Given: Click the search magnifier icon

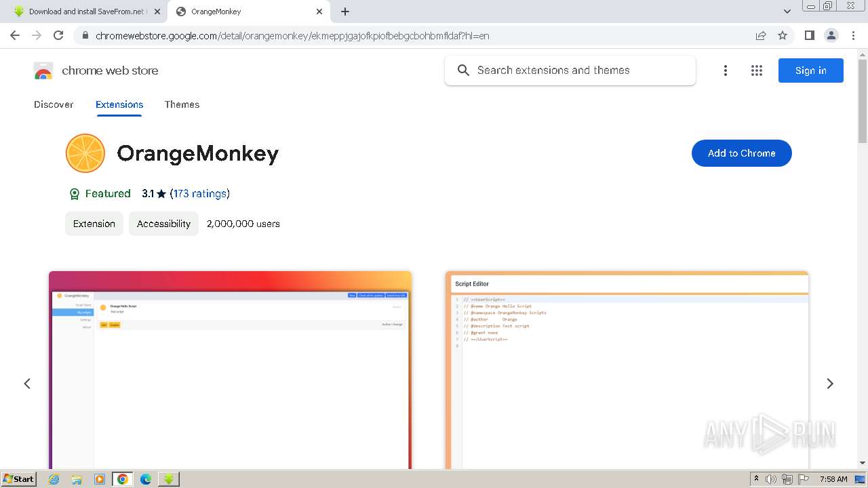Looking at the screenshot, I should pos(463,70).
